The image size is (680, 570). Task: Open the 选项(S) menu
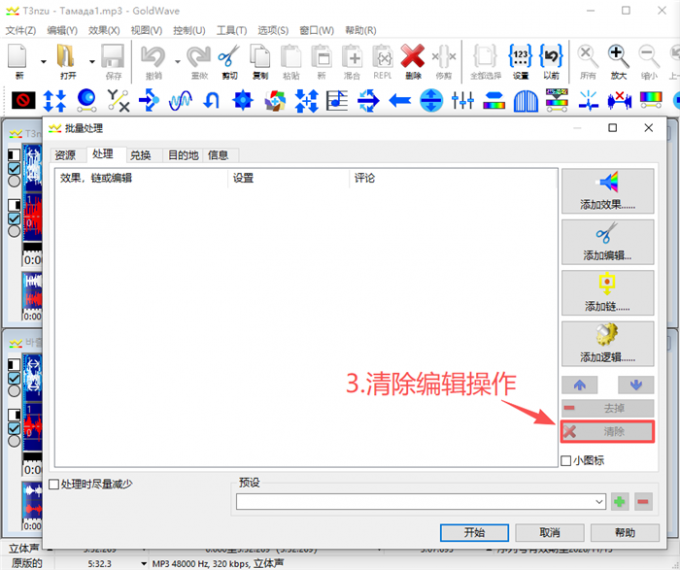pos(273,30)
